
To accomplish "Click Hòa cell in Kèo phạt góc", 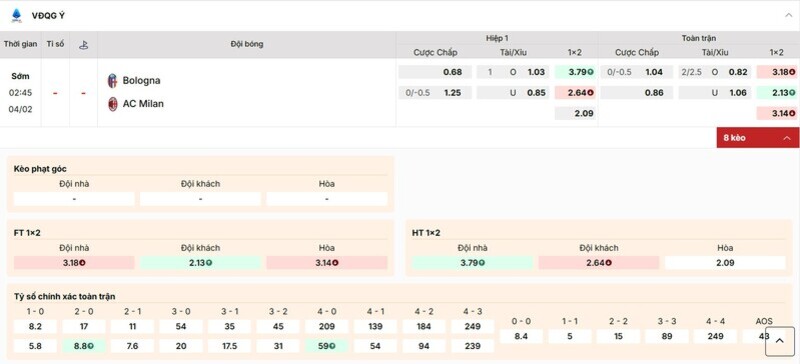I will pyautogui.click(x=327, y=199).
